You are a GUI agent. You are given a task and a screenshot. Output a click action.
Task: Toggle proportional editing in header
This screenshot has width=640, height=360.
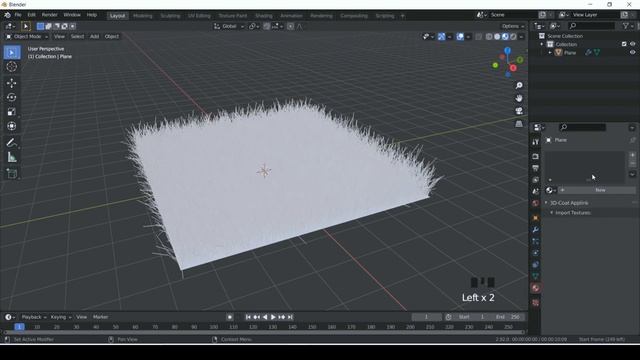click(x=290, y=26)
